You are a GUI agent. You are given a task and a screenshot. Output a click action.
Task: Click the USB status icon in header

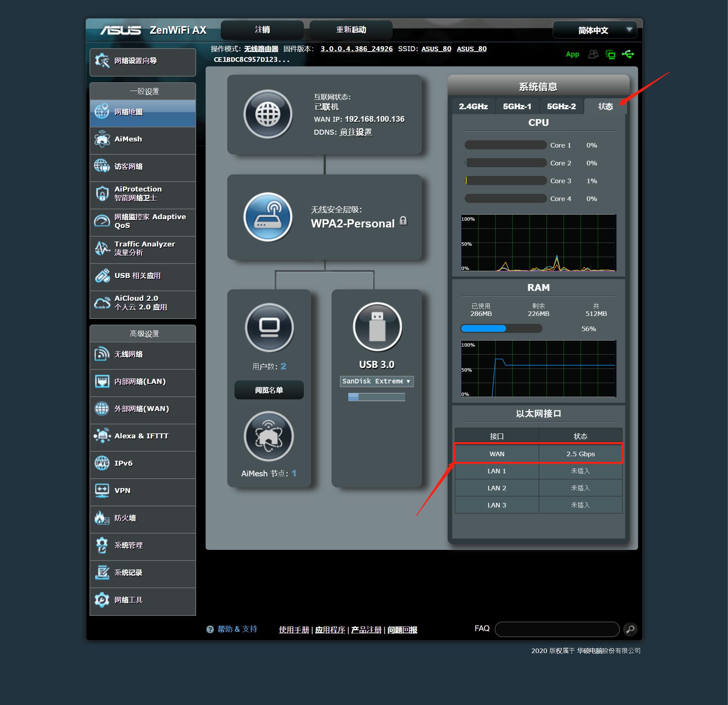[x=628, y=55]
